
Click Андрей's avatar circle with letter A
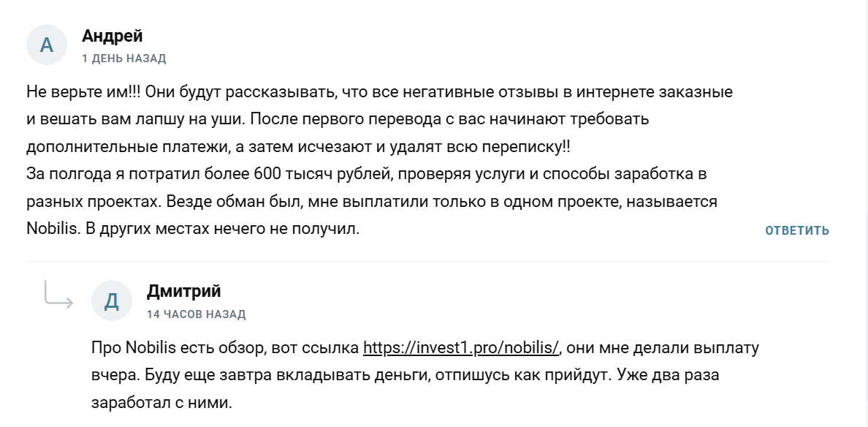point(47,45)
